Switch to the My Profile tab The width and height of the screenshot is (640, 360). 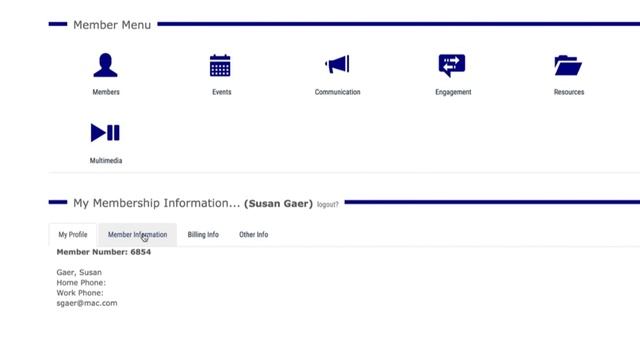click(x=73, y=234)
